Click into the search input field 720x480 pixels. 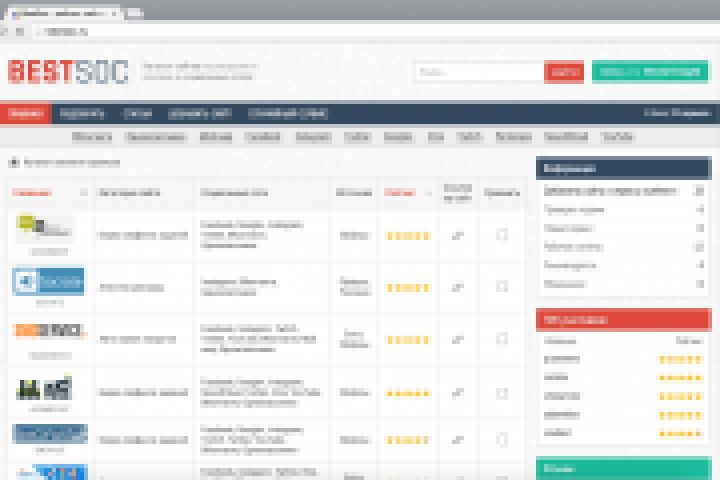coord(479,72)
